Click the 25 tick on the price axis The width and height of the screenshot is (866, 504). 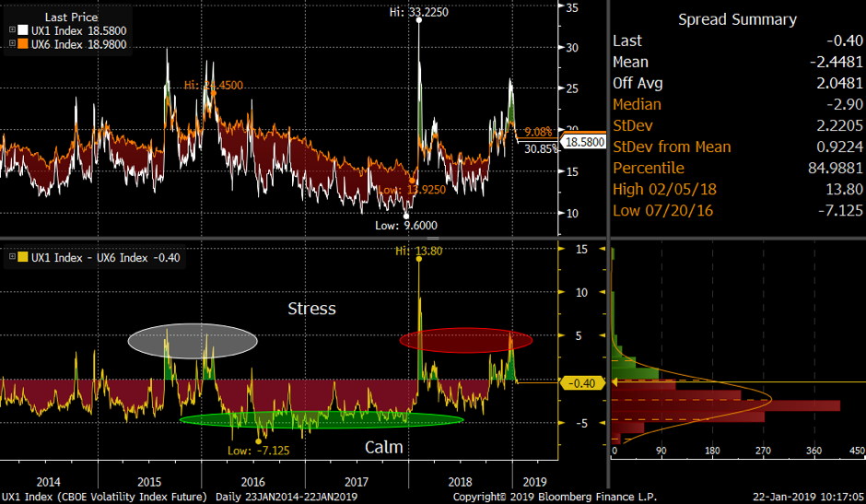[x=572, y=88]
